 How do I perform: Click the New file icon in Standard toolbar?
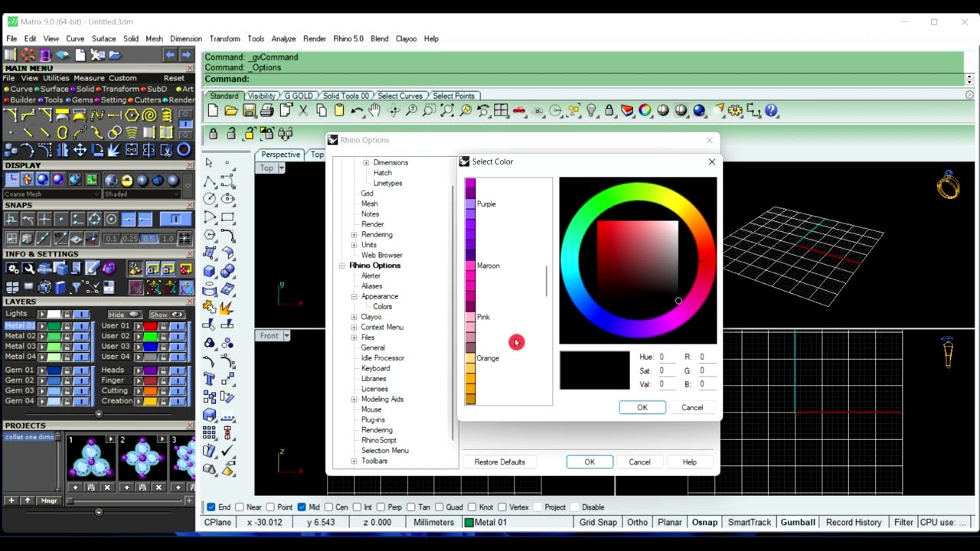coord(213,111)
